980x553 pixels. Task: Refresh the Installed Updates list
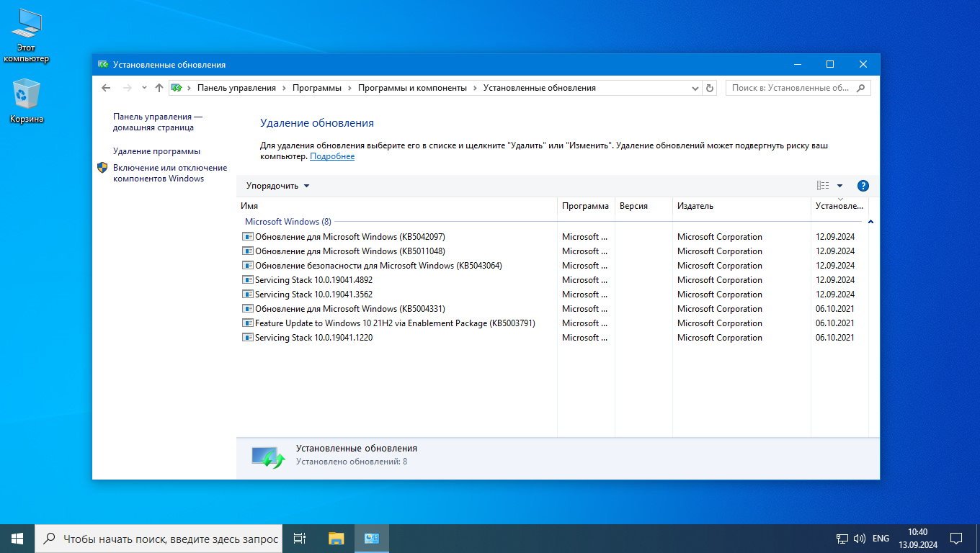coord(710,88)
